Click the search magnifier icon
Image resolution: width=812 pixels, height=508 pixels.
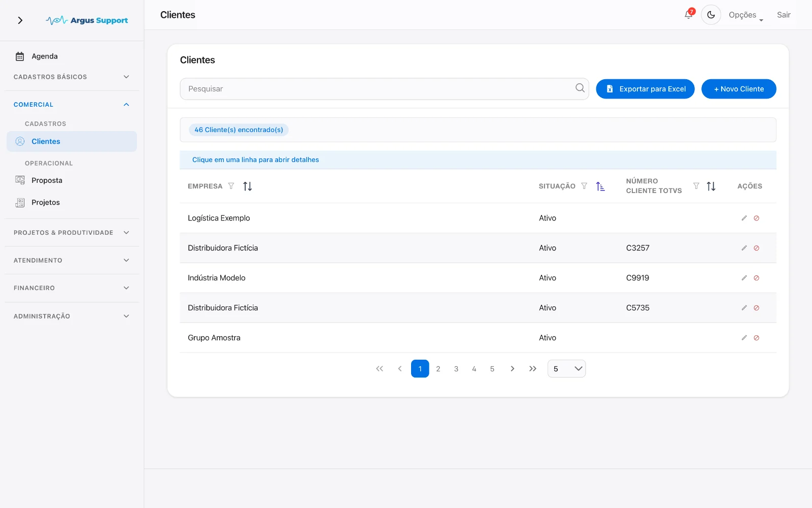point(580,88)
